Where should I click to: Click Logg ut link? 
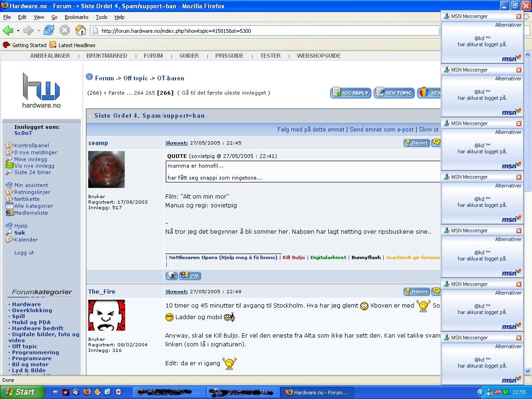tap(24, 253)
